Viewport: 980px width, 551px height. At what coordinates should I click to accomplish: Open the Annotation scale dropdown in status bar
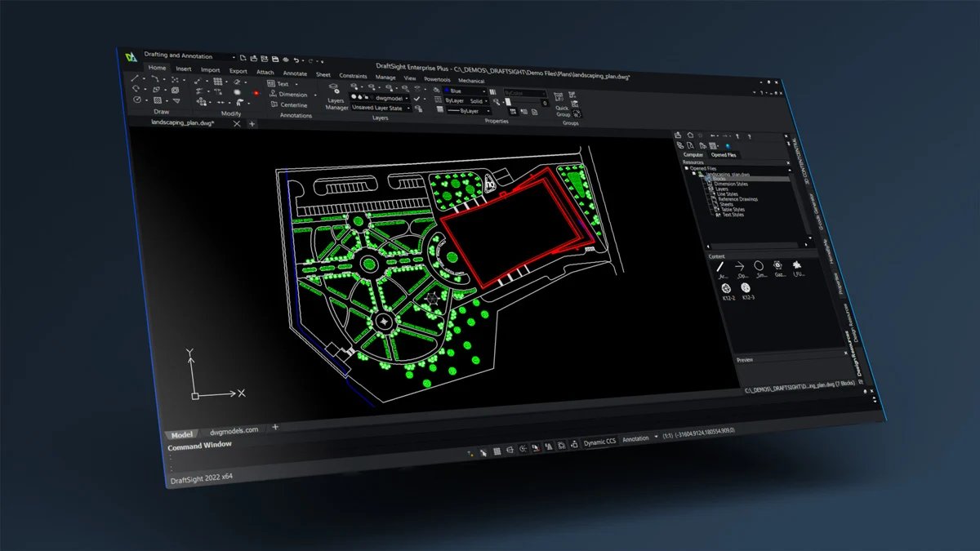click(x=640, y=438)
